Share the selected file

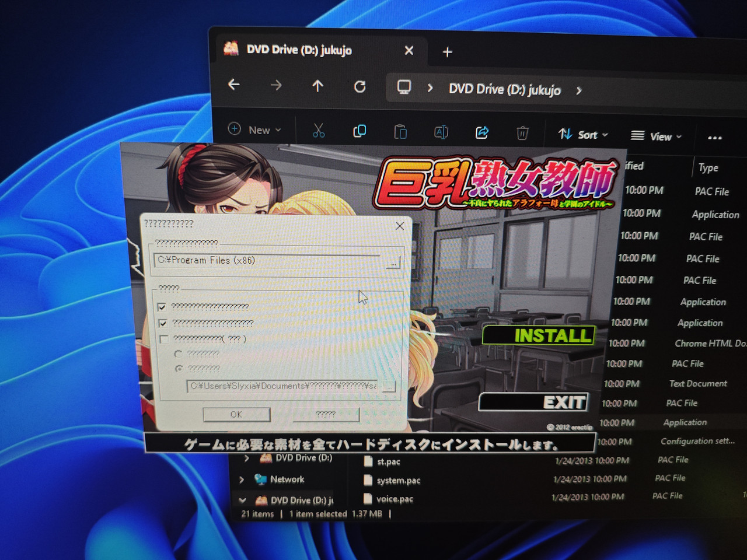(482, 133)
